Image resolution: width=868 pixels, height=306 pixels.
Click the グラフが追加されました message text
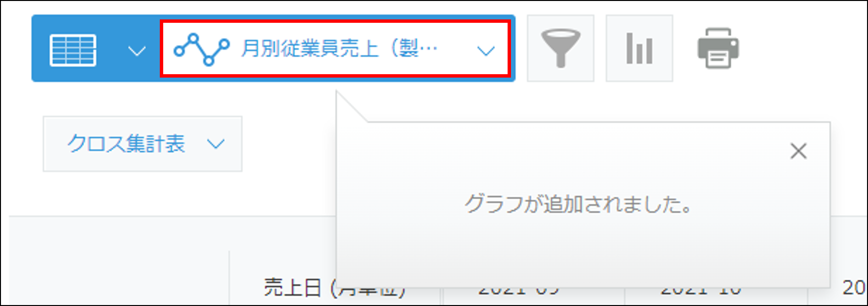tap(578, 204)
